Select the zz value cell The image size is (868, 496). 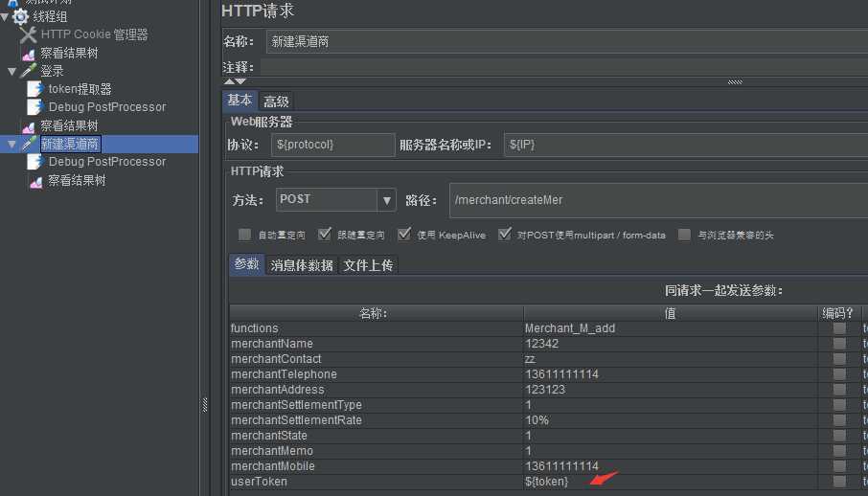(671, 359)
